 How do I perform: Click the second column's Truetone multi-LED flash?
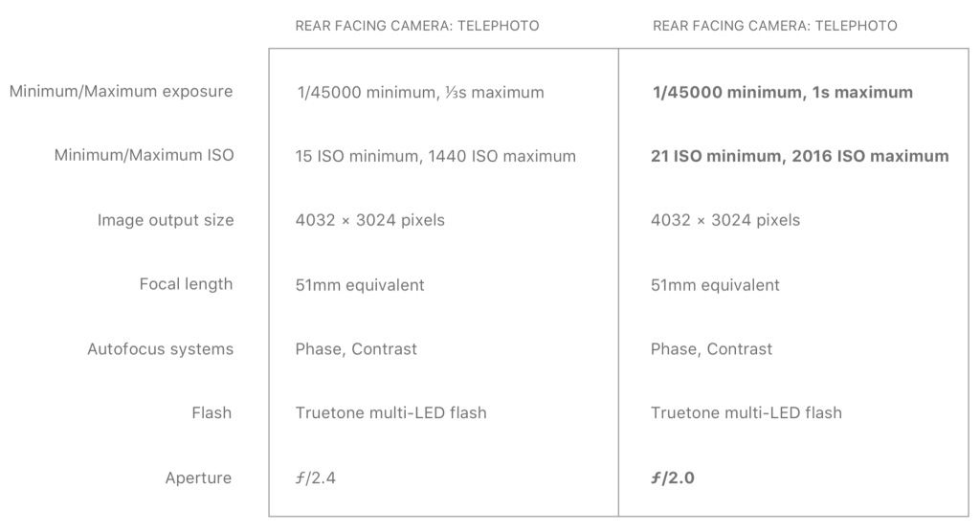click(746, 413)
